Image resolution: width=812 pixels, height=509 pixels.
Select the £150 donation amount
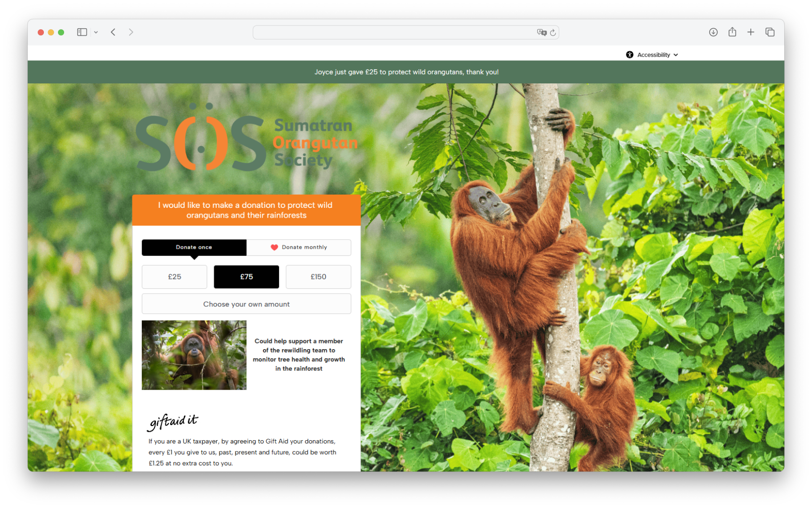318,277
